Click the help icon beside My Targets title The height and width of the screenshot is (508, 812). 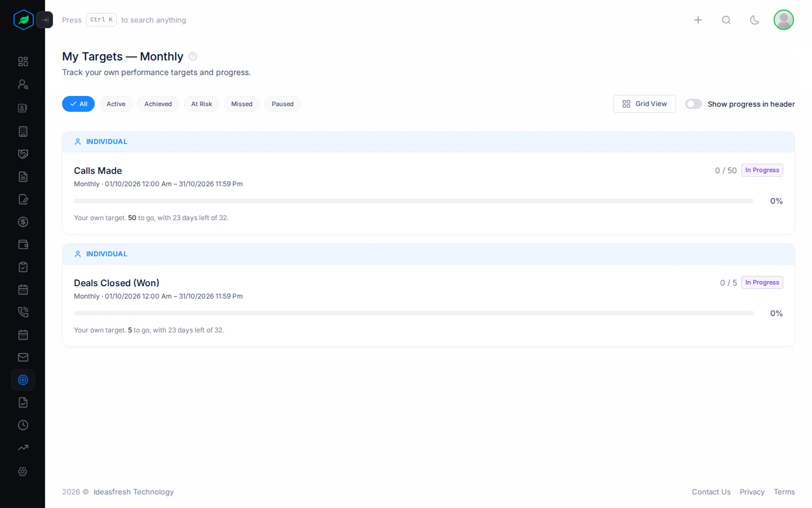pos(193,56)
